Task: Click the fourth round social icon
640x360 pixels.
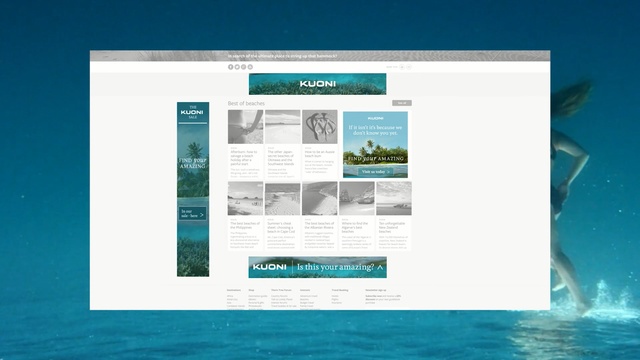Action: pos(250,67)
